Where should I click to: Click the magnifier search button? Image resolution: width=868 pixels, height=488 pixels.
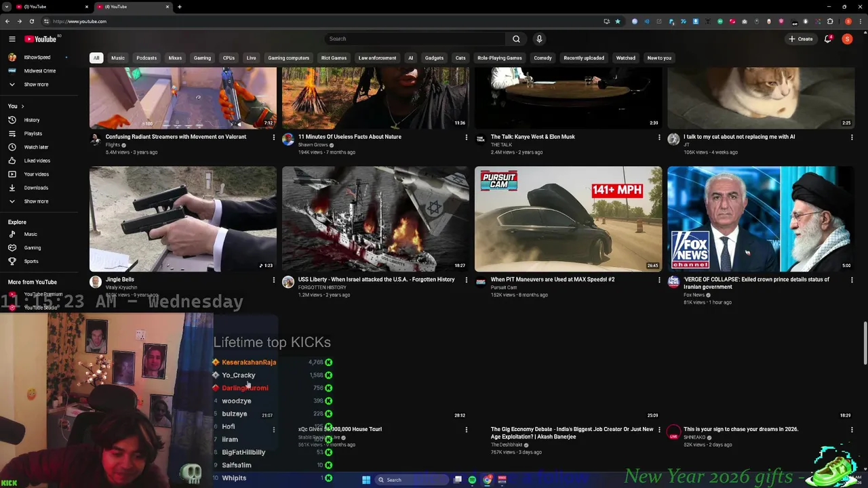[x=516, y=39]
